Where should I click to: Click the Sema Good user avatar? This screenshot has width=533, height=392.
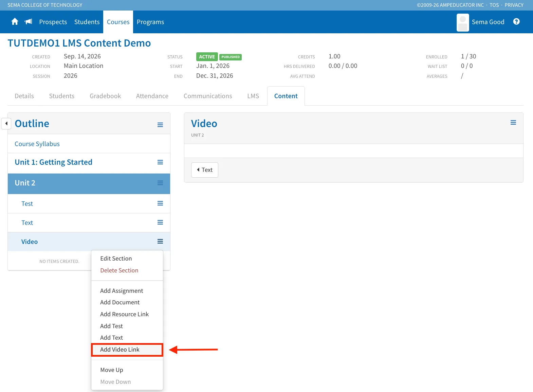[463, 22]
